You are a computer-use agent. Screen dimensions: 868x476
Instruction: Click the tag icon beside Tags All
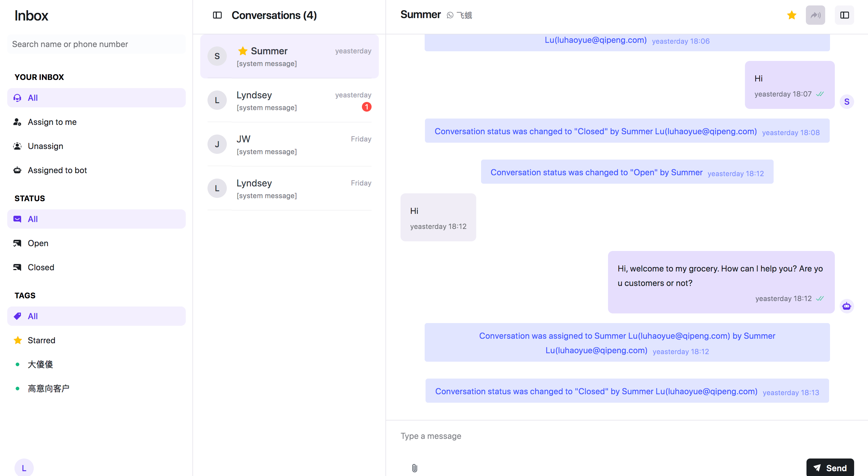pos(17,316)
